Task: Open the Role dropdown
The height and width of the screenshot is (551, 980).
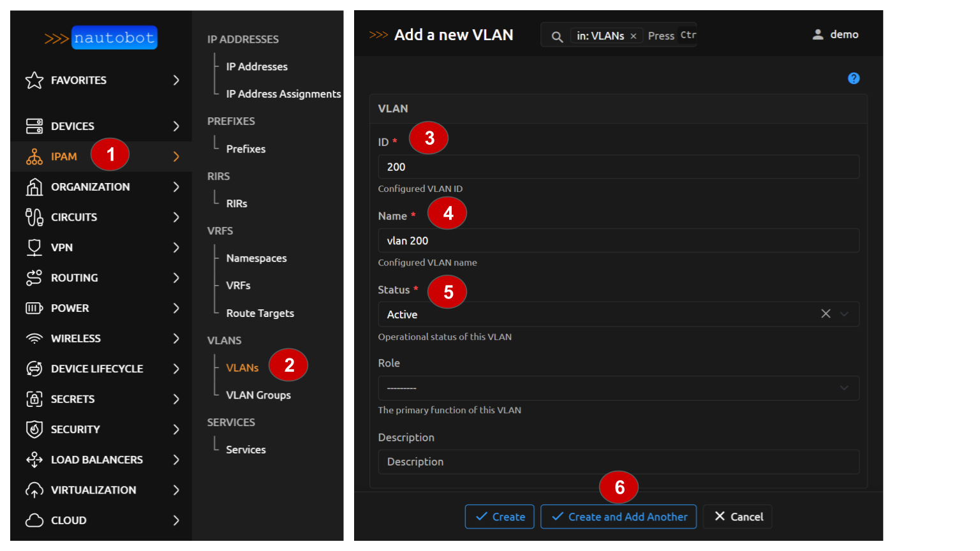Action: [618, 388]
